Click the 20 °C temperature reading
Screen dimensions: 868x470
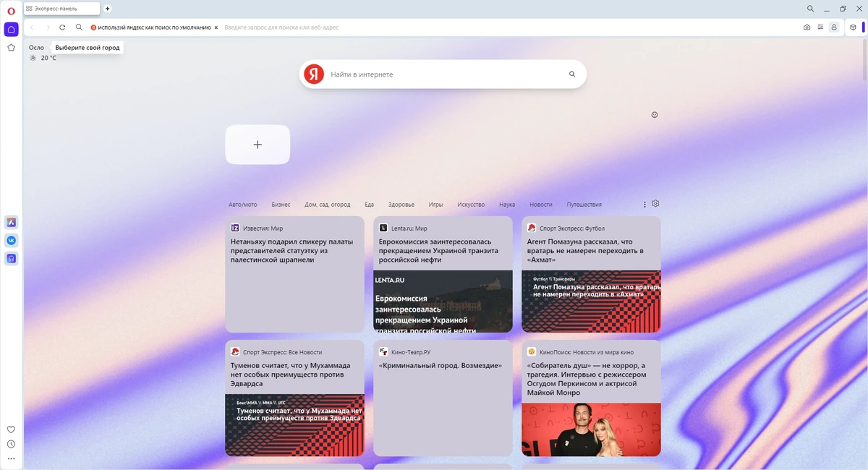(x=48, y=58)
